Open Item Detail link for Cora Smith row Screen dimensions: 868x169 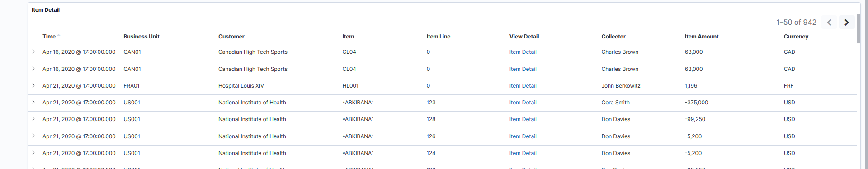pyautogui.click(x=523, y=103)
